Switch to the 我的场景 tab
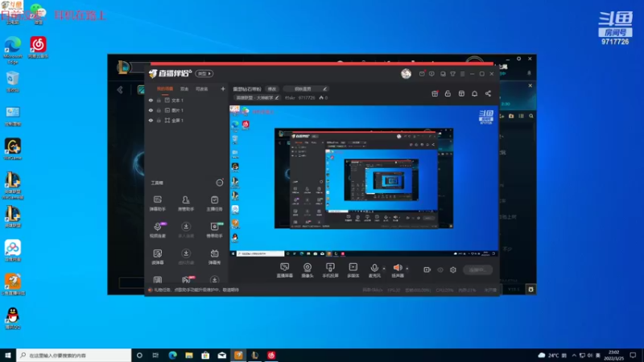Viewport: 644px width, 362px height. [x=165, y=88]
